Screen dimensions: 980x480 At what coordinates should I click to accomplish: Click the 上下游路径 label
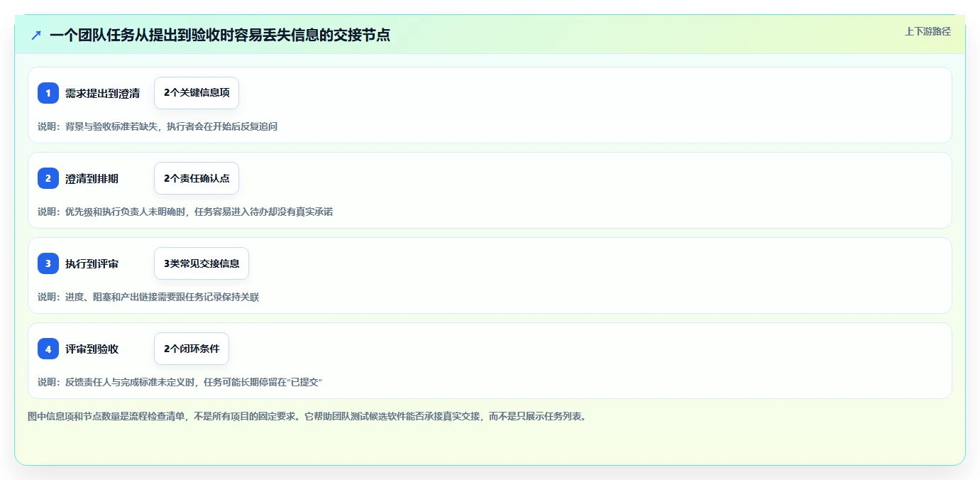click(927, 31)
